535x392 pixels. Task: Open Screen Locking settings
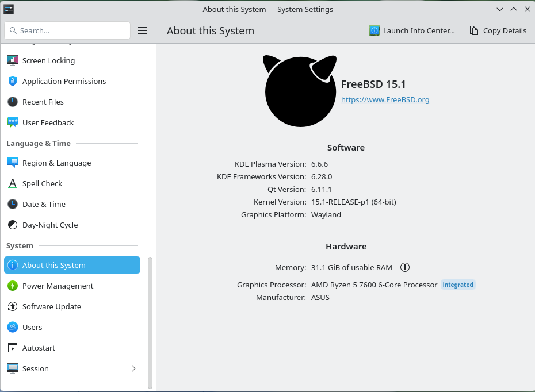click(x=72, y=60)
